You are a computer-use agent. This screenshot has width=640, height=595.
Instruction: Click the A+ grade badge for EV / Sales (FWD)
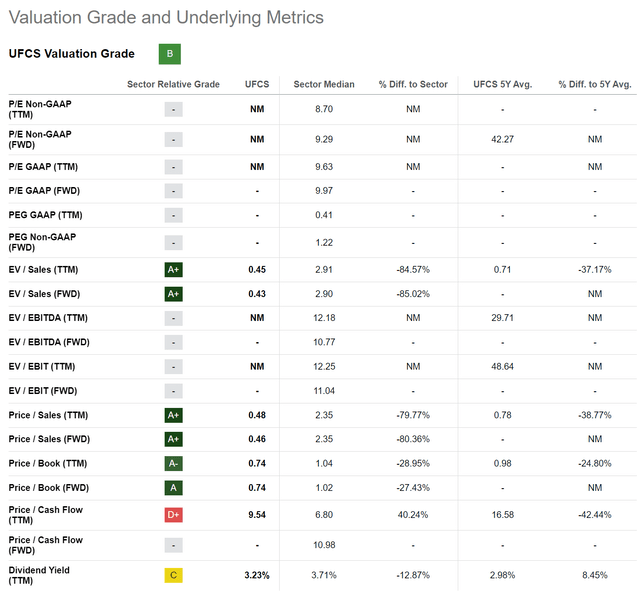click(173, 294)
